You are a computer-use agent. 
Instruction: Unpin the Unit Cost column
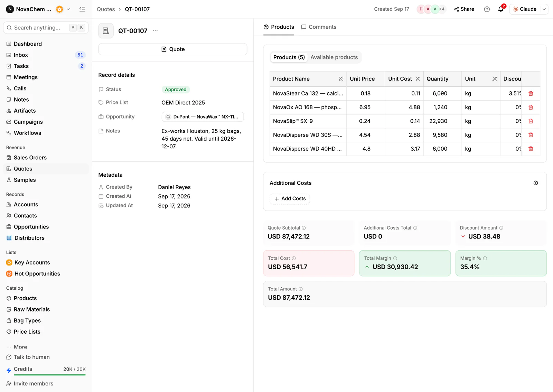click(x=418, y=79)
